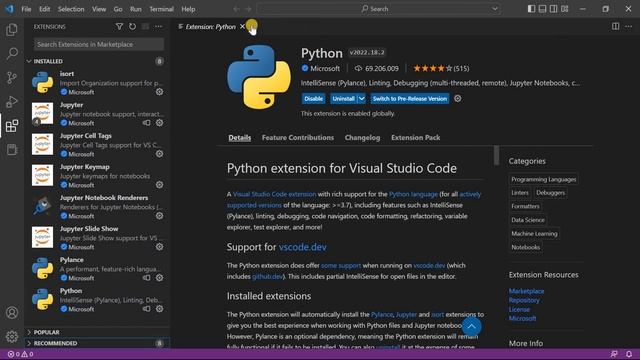Open the Marketplace resource link
The image size is (640, 360).
526,291
